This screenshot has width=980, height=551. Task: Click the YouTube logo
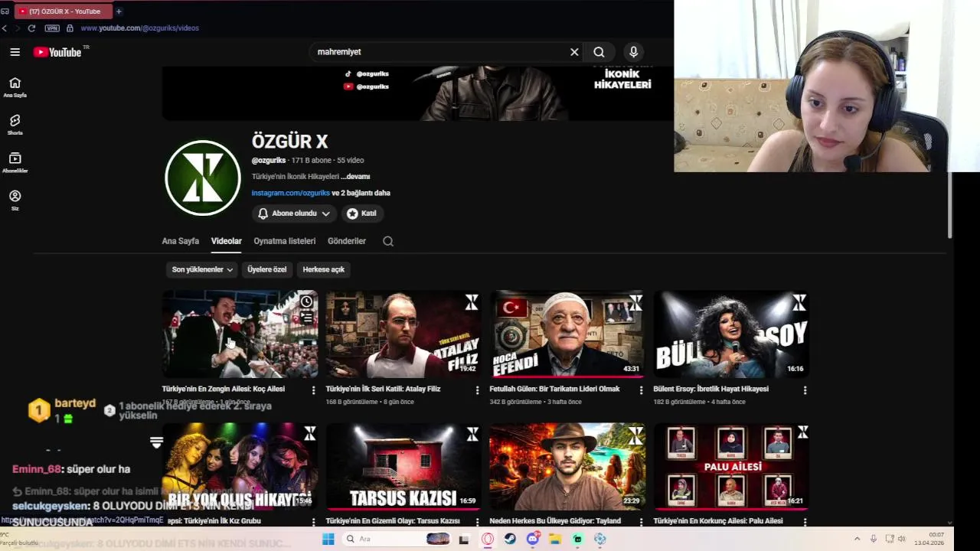[57, 52]
